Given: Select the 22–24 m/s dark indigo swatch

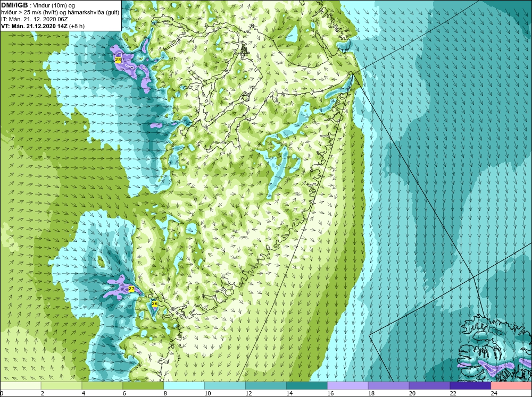Looking at the screenshot, I should (470, 386).
